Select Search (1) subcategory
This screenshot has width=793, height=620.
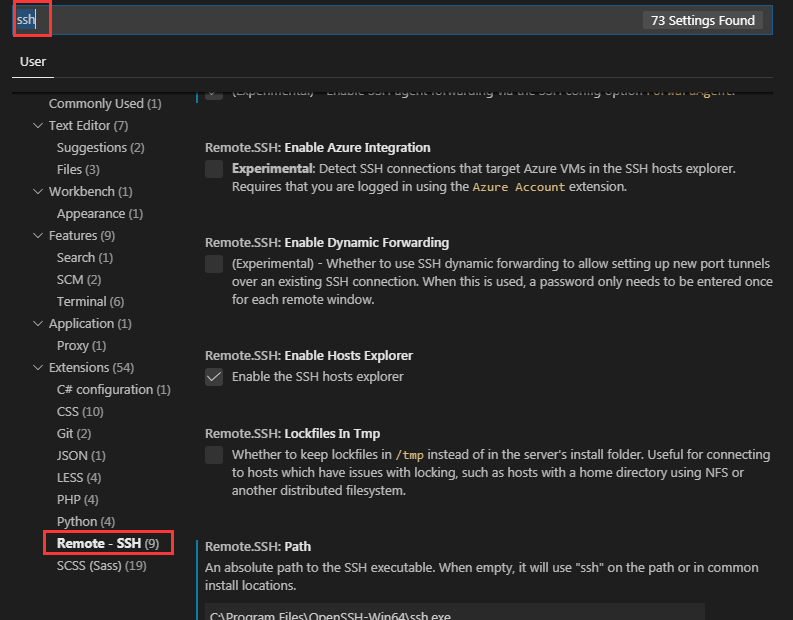point(85,257)
